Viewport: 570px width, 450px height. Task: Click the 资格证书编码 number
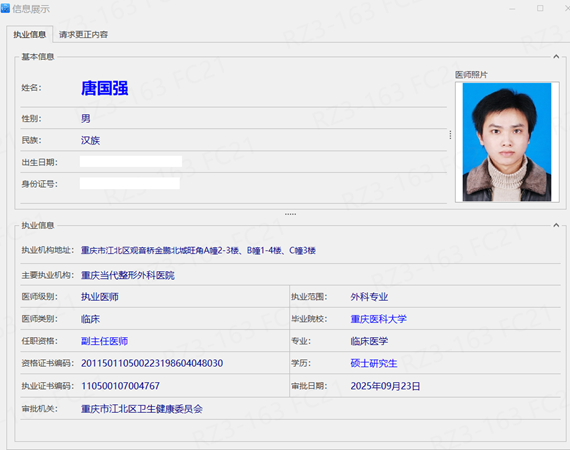coord(152,363)
